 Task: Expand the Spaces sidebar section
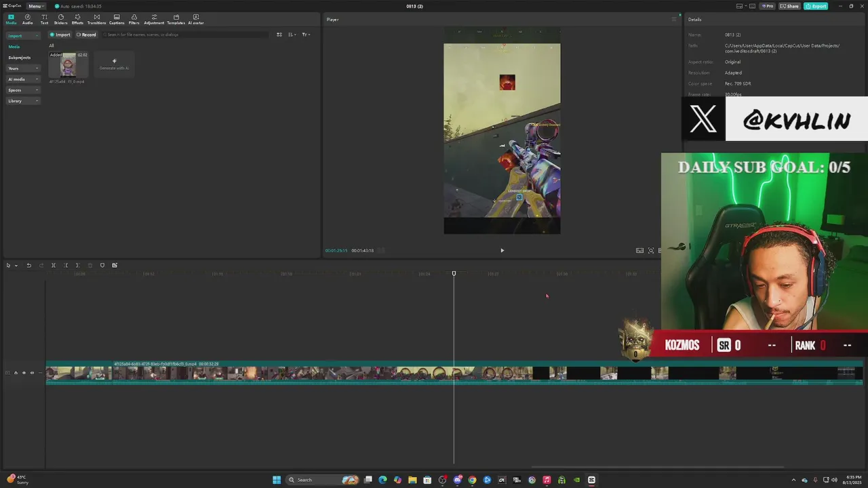(x=23, y=90)
